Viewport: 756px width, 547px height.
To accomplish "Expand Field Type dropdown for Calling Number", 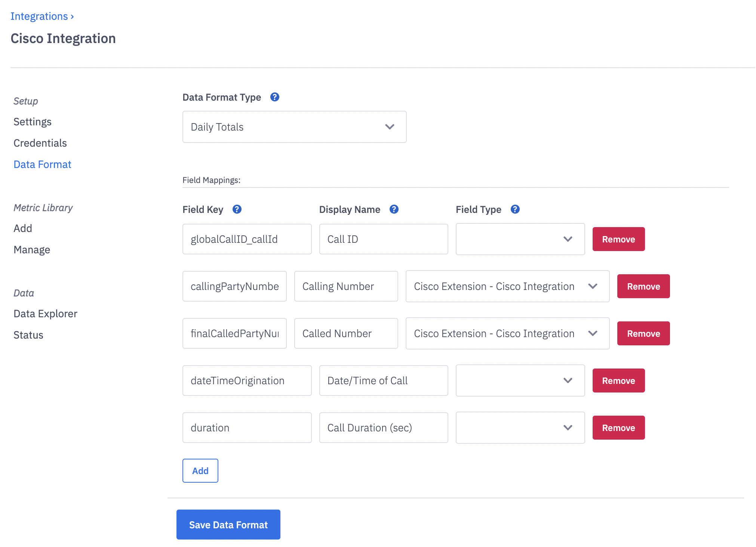I will coord(507,286).
